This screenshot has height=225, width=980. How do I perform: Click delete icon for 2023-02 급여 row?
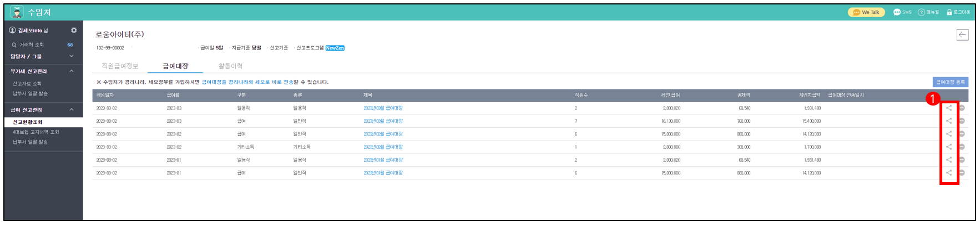(x=962, y=134)
